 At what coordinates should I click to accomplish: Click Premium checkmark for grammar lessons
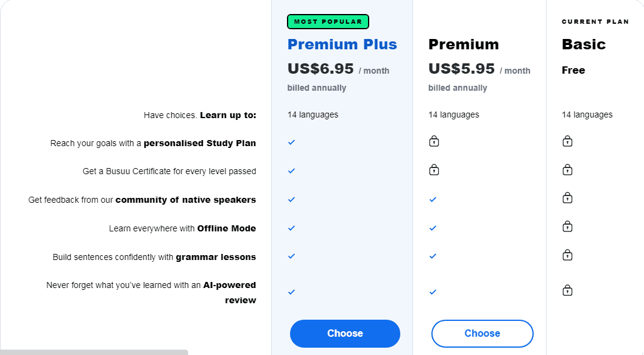click(433, 256)
